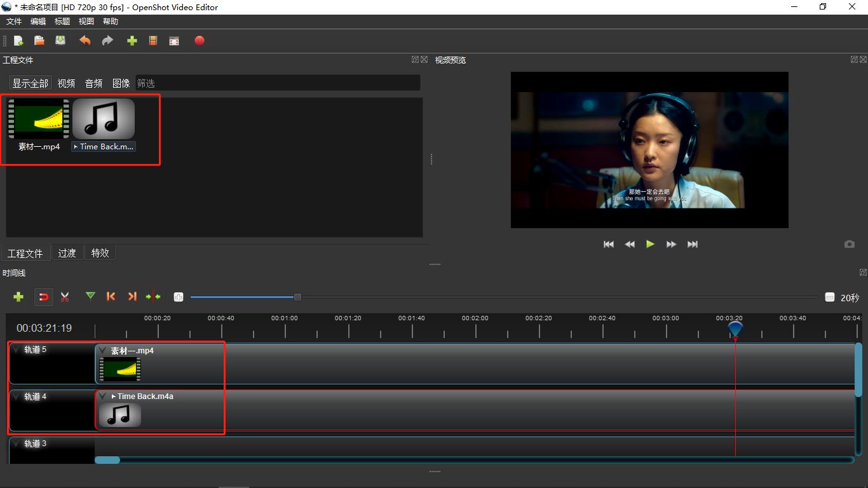Select the Time Back.m4a file in project files
This screenshot has height=488, width=868.
(104, 125)
